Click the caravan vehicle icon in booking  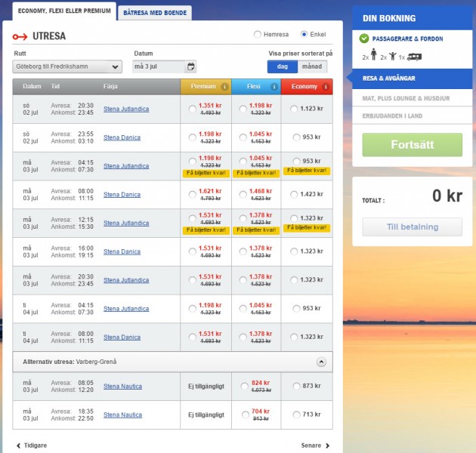[x=415, y=56]
